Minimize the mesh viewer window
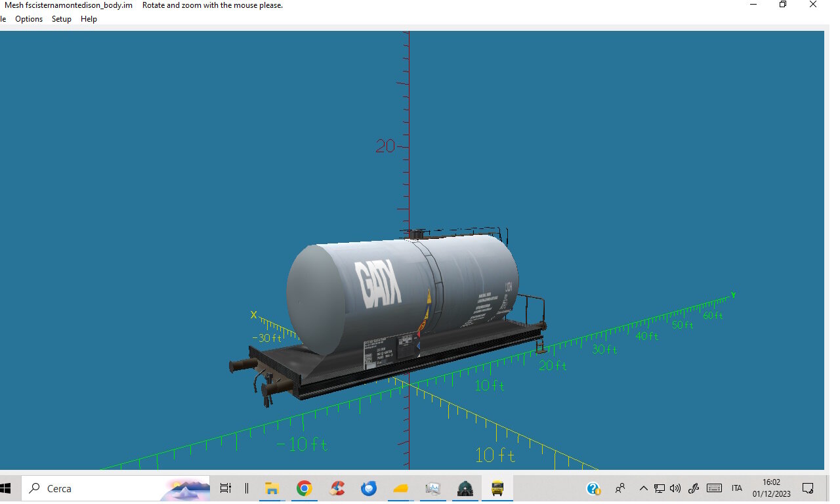The width and height of the screenshot is (840, 504). (753, 5)
